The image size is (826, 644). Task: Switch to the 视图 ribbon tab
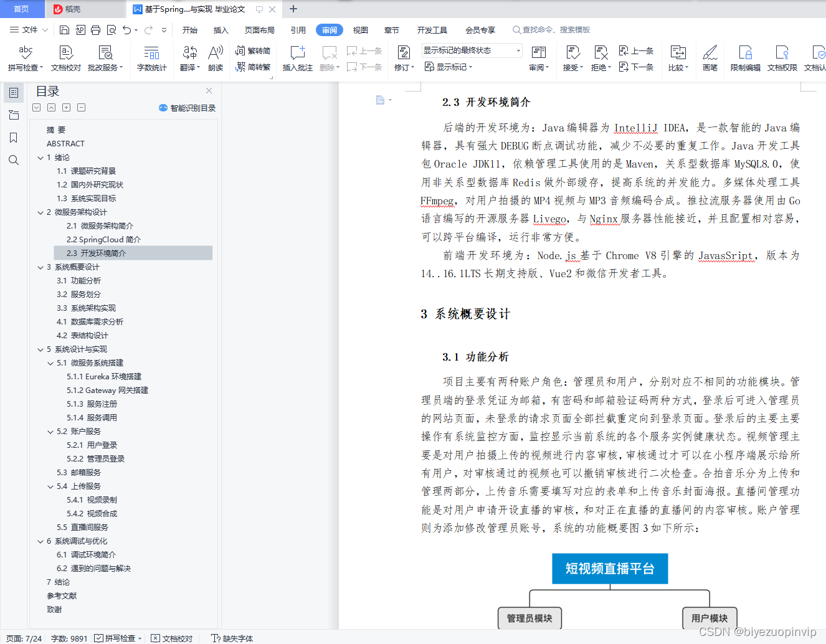click(x=361, y=30)
